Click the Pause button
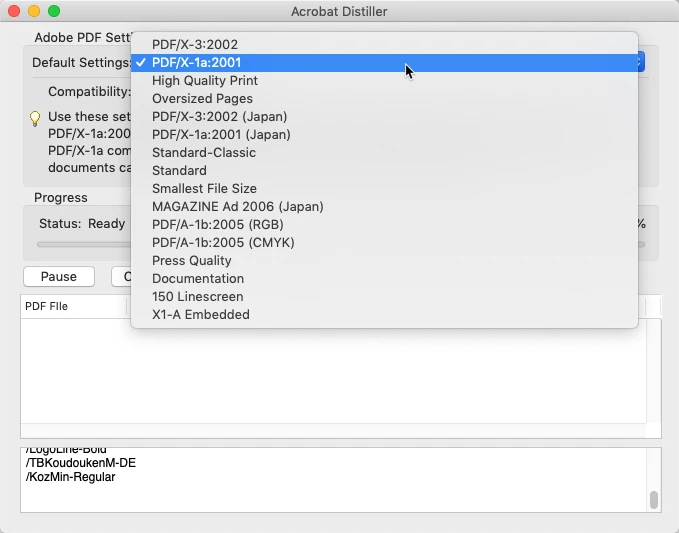 pyautogui.click(x=59, y=277)
